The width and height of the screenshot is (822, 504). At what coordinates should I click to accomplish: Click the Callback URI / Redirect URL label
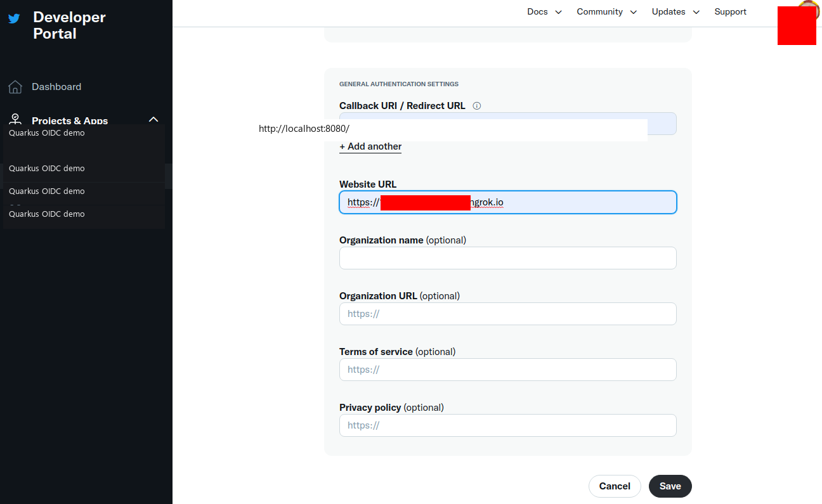click(402, 106)
